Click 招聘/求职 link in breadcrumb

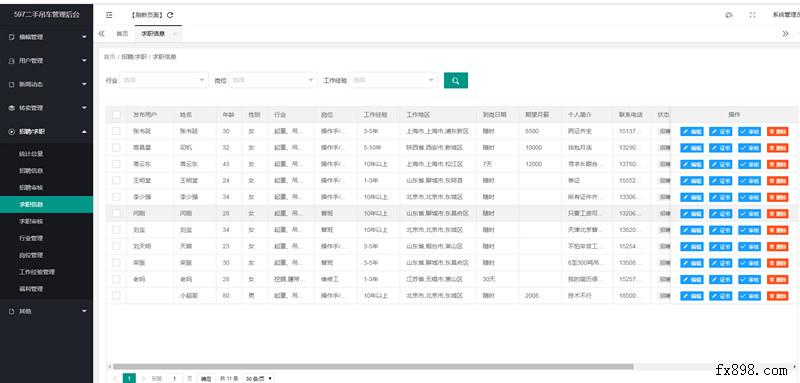pos(134,57)
